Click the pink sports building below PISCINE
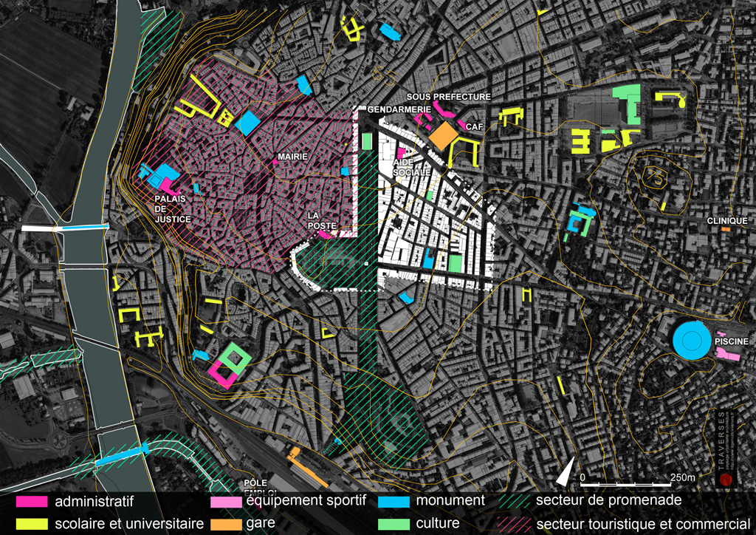The image size is (756, 535). 728,354
